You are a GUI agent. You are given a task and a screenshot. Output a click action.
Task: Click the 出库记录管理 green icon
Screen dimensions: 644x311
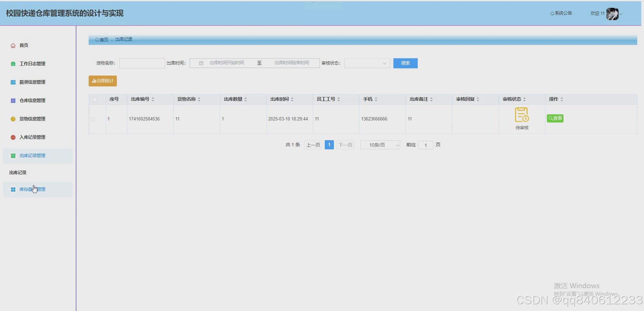pos(13,155)
